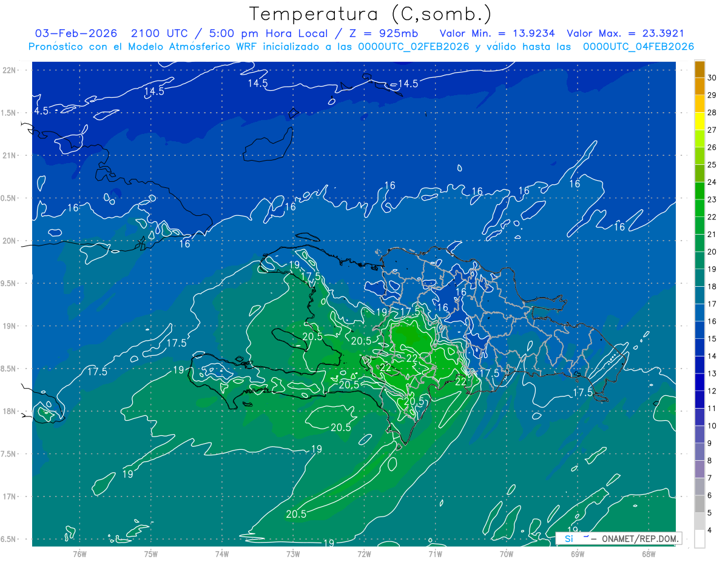Click the 'Valor Max. = 23.3921' readout

[x=625, y=33]
